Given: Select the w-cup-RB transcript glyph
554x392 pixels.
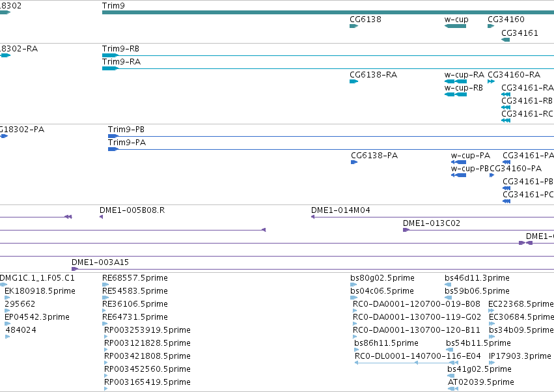Looking at the screenshot, I should 456,94.
